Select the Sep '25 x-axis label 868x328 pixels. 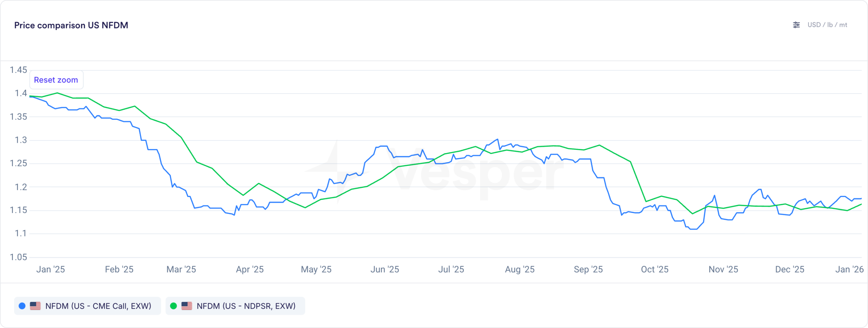[588, 269]
